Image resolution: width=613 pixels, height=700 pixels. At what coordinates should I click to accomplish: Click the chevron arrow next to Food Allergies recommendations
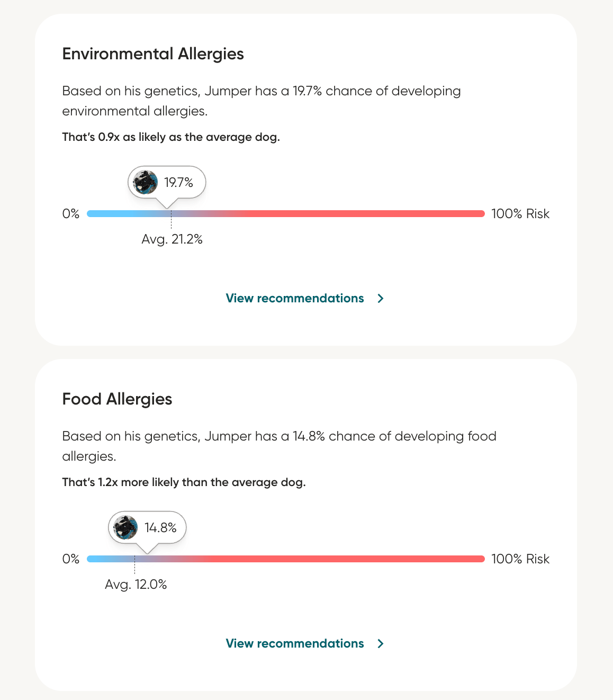pyautogui.click(x=381, y=643)
